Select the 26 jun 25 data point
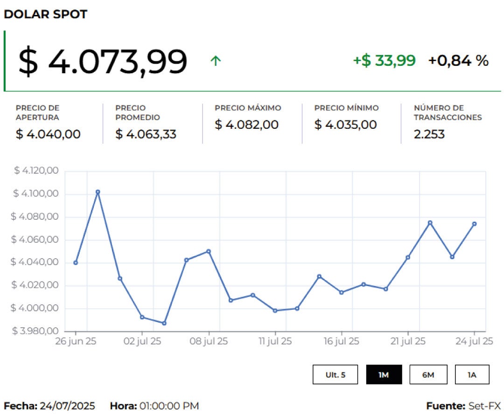 [76, 263]
